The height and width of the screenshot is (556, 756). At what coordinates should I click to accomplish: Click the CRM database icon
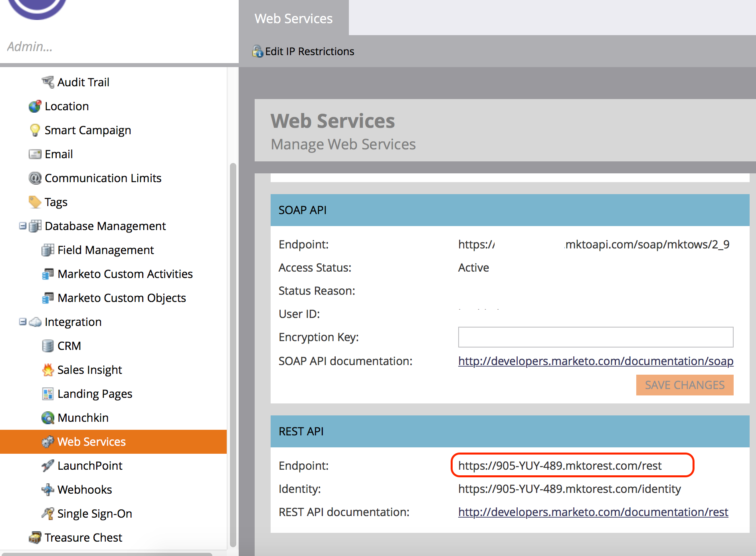click(x=48, y=346)
